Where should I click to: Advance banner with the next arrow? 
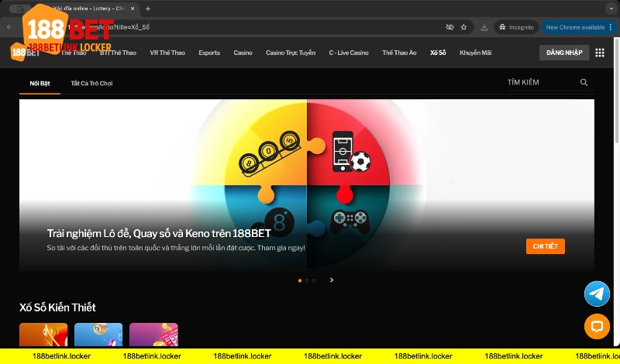[332, 280]
